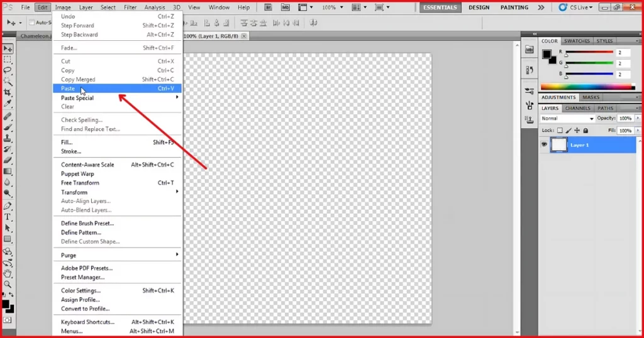Select the Lasso tool
644x338 pixels.
point(8,70)
